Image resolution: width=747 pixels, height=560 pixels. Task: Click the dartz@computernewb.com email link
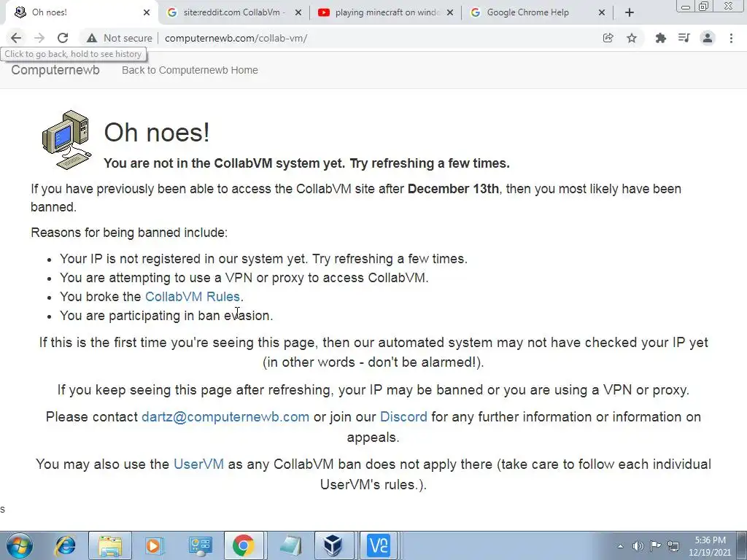click(225, 417)
